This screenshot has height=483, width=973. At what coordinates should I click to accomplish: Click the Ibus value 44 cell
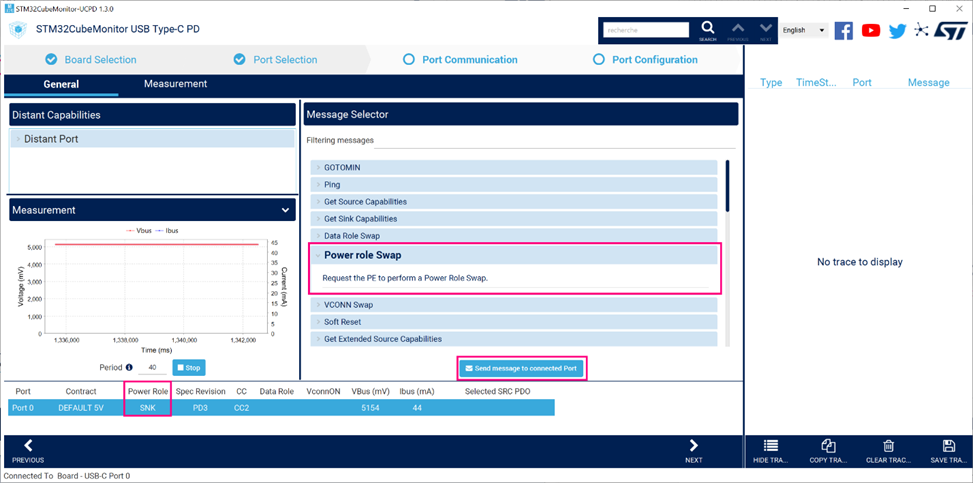point(416,408)
